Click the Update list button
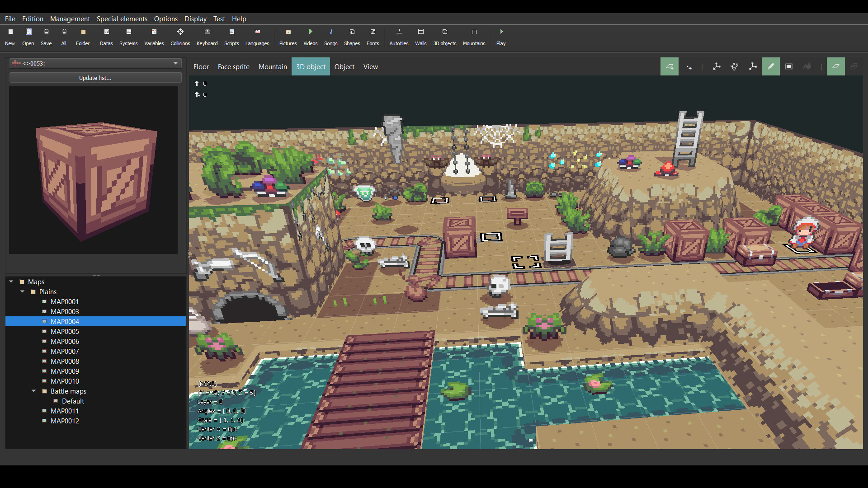Image resolution: width=868 pixels, height=488 pixels. 95,77
